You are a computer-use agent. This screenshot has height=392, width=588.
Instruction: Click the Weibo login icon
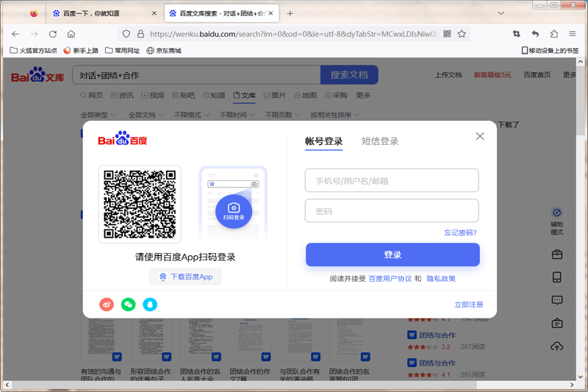(107, 304)
